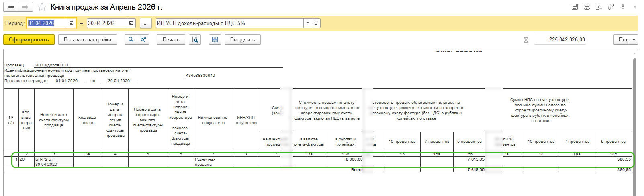Go forward with the right arrow button

[25, 7]
